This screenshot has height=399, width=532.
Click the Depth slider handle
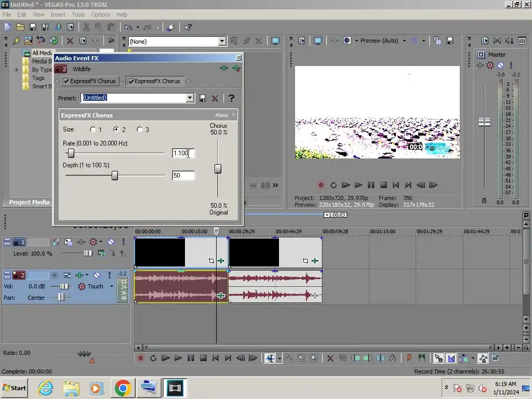pos(115,176)
